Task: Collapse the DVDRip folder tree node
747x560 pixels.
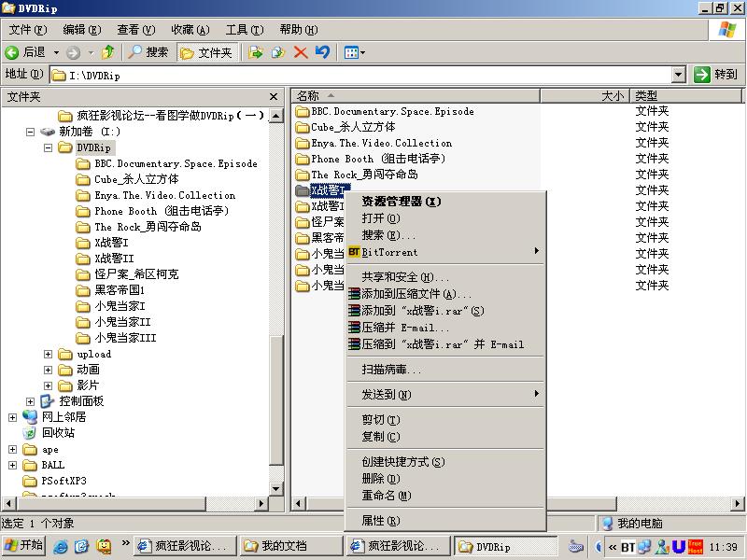Action: tap(49, 148)
